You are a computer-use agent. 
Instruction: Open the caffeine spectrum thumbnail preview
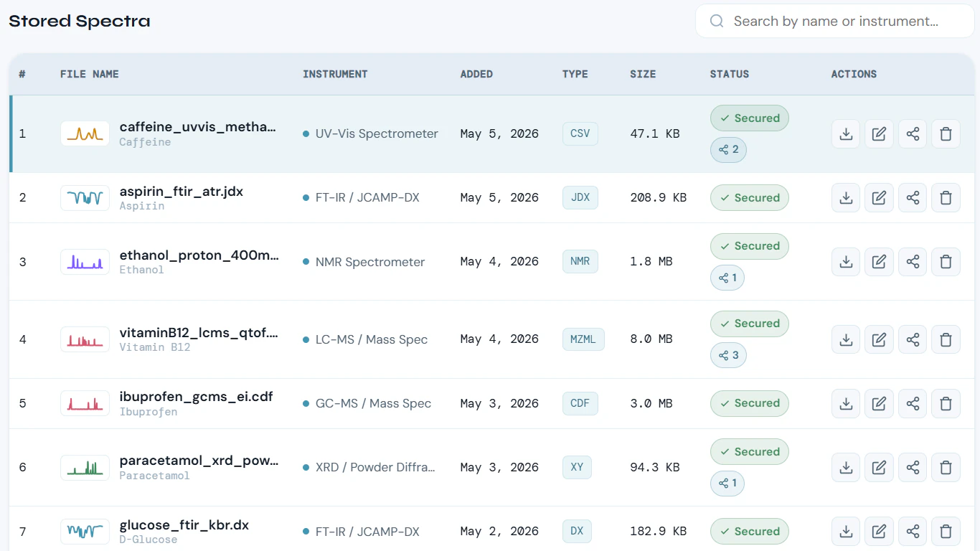pyautogui.click(x=85, y=133)
